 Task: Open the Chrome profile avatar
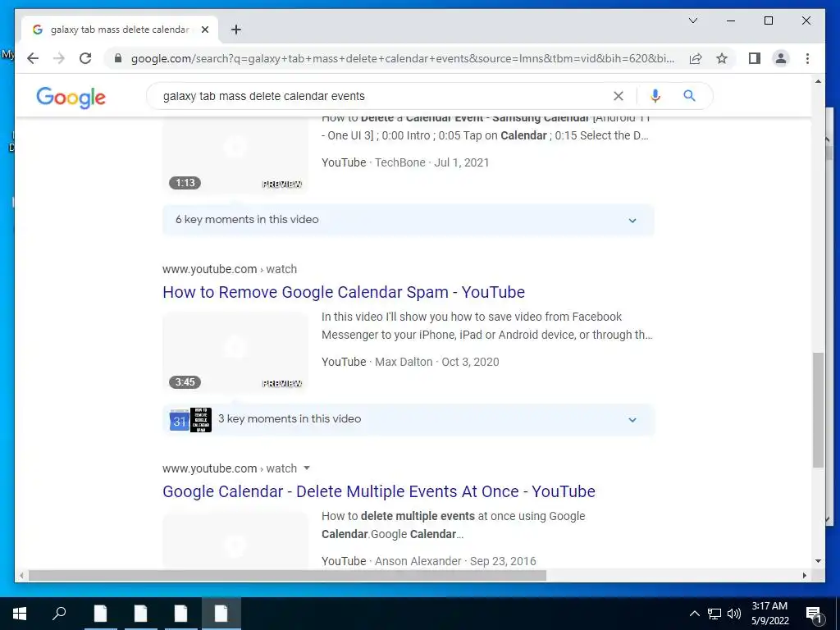coord(781,58)
